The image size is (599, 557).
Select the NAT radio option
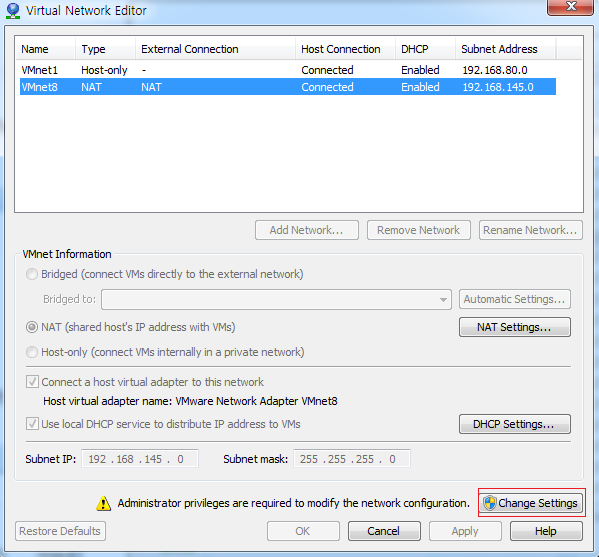[32, 327]
